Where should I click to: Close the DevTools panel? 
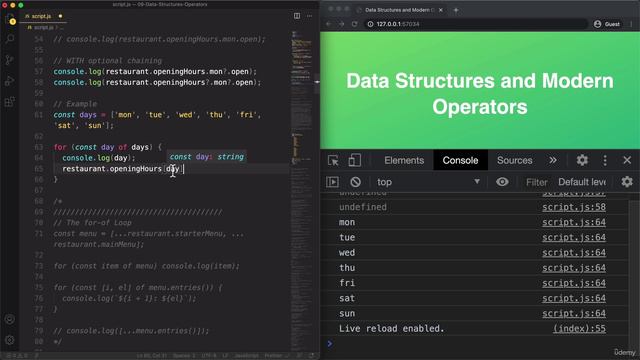pos(627,160)
